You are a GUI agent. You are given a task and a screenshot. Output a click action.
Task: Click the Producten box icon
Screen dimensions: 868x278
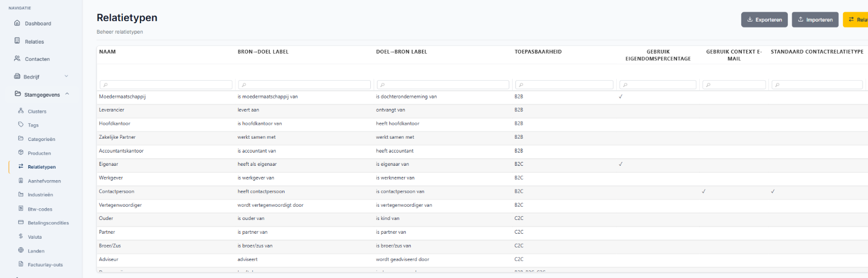click(x=20, y=153)
